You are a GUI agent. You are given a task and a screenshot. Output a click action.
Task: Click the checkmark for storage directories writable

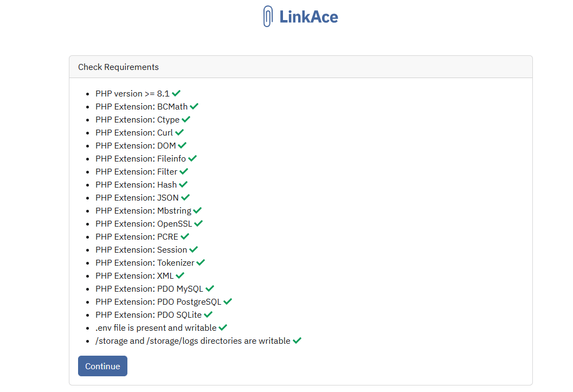point(297,340)
